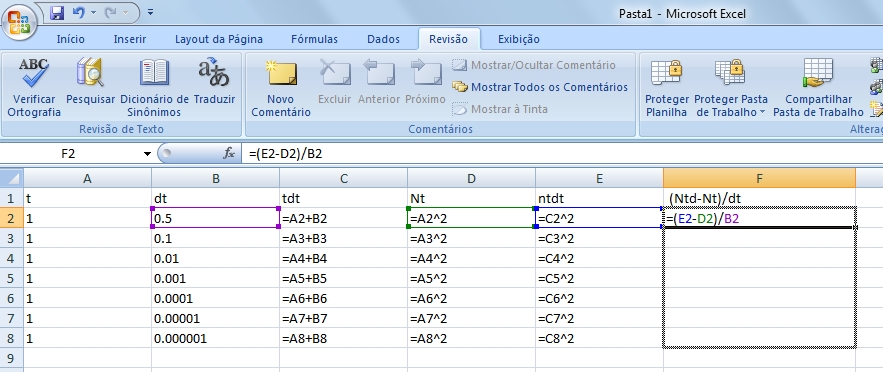Open the Início tab
Screen dimensions: 883x372
[71, 39]
